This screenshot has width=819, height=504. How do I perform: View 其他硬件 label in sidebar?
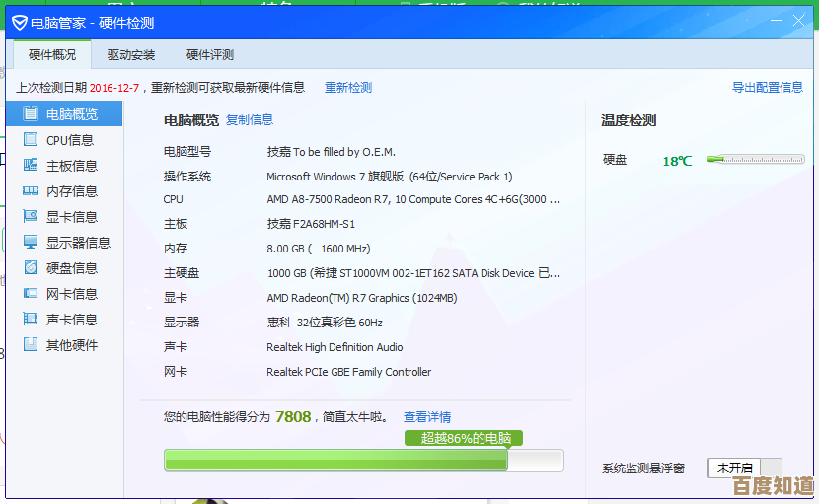click(x=72, y=344)
